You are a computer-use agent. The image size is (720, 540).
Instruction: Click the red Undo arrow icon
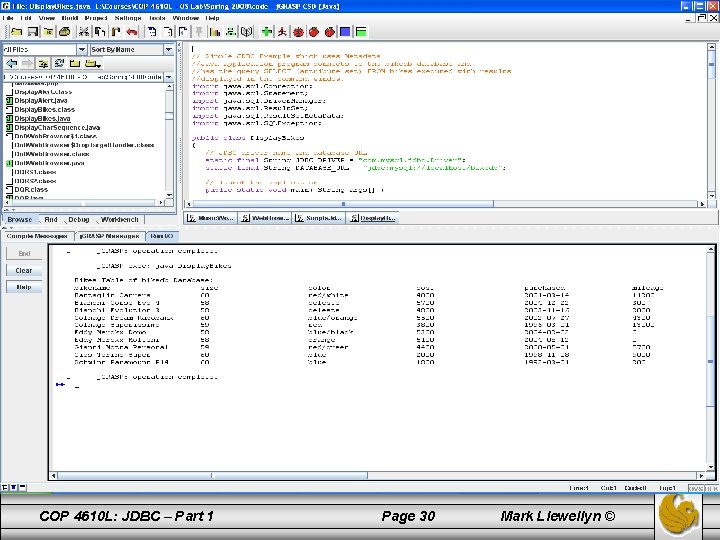tap(132, 32)
